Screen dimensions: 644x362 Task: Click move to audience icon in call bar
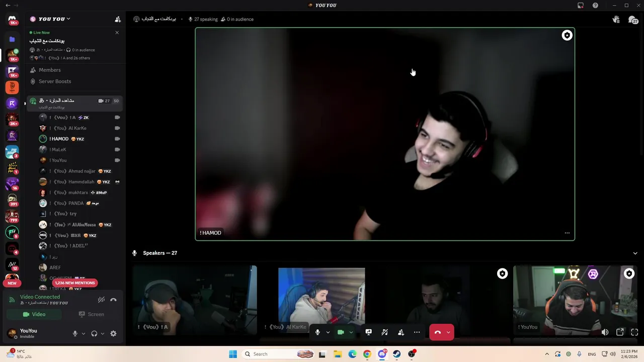pyautogui.click(x=401, y=332)
